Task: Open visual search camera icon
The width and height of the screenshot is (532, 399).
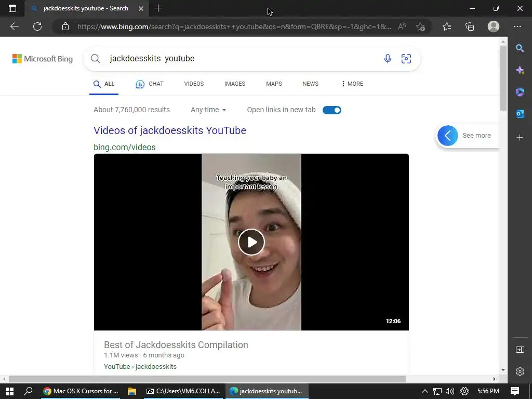Action: (x=406, y=59)
